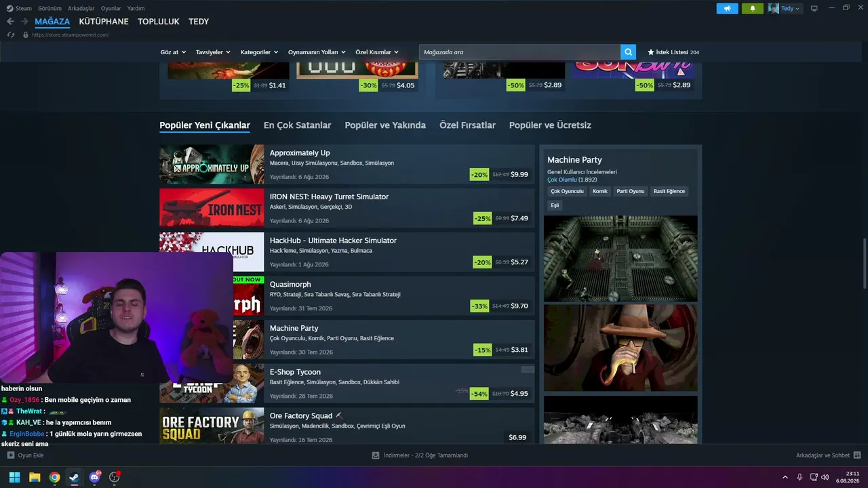Click the network tray icon
This screenshot has width=868, height=488.
(x=814, y=477)
